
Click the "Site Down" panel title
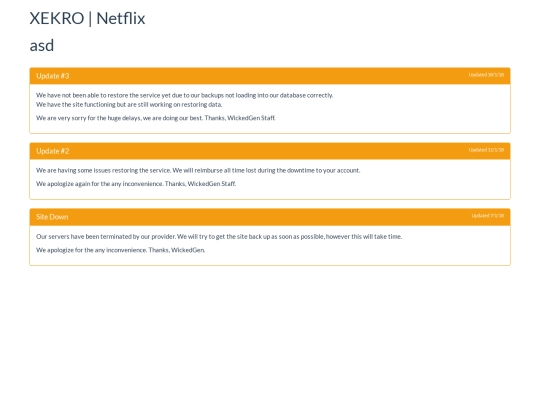52,217
